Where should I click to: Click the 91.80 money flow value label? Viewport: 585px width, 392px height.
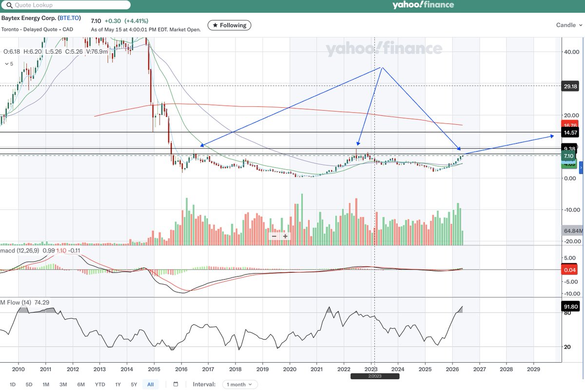tap(569, 307)
